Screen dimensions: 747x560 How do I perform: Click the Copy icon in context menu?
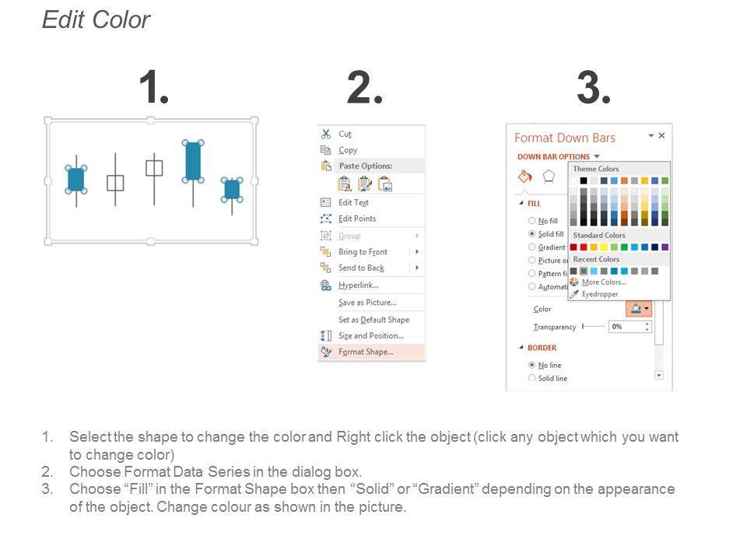pyautogui.click(x=326, y=150)
